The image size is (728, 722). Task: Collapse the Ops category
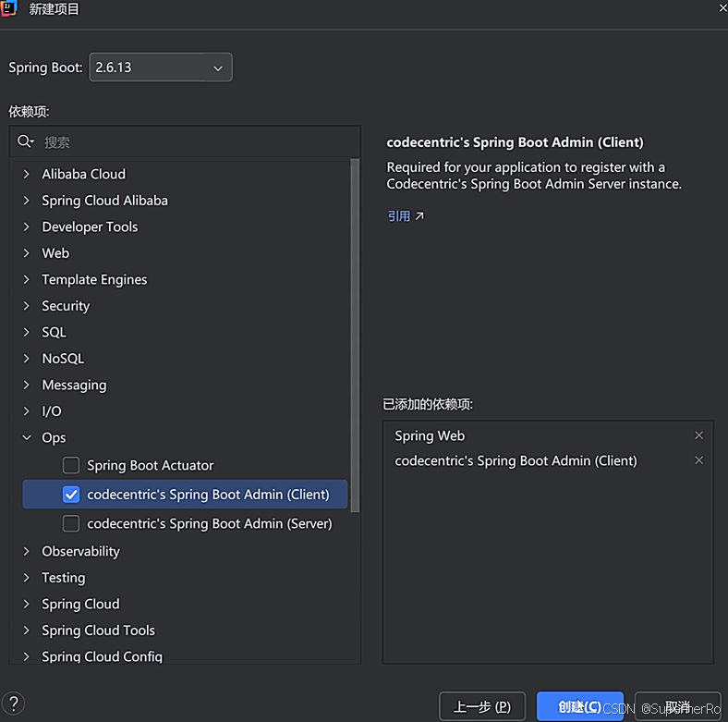click(x=27, y=437)
